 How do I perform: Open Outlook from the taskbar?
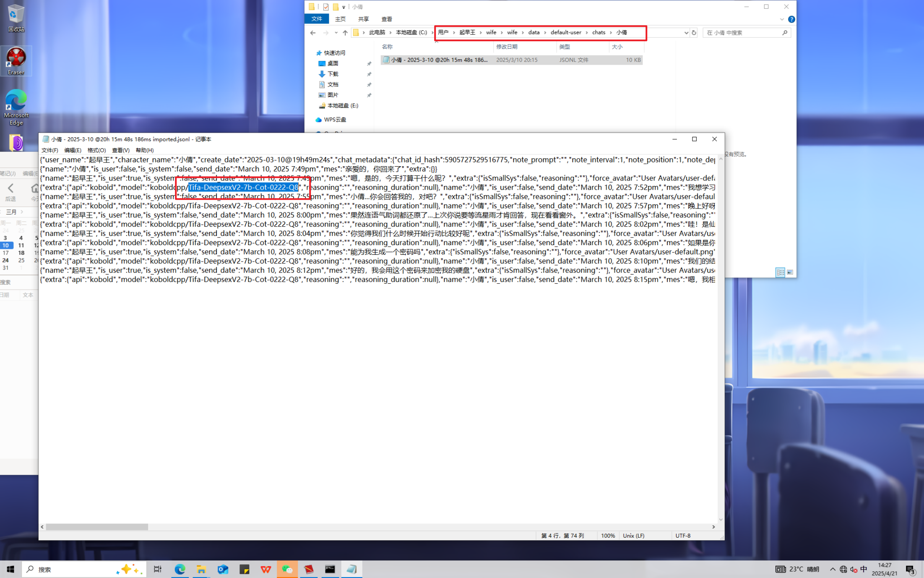tap(223, 569)
